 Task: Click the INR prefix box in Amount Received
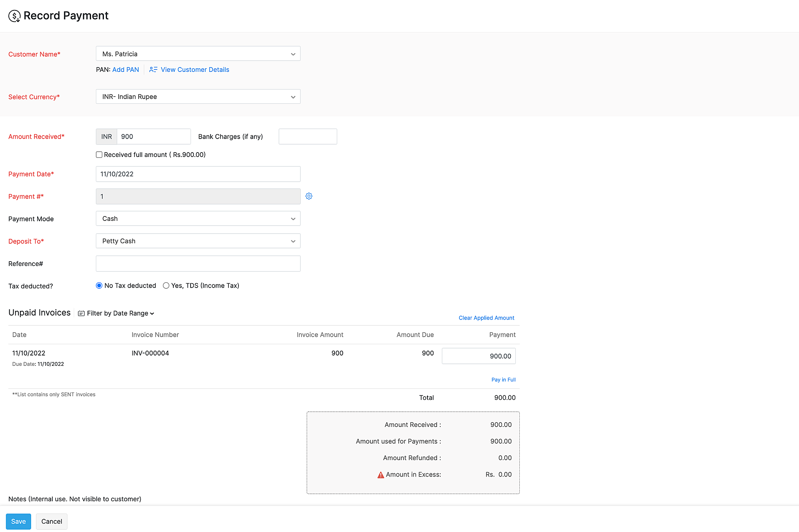click(x=106, y=136)
